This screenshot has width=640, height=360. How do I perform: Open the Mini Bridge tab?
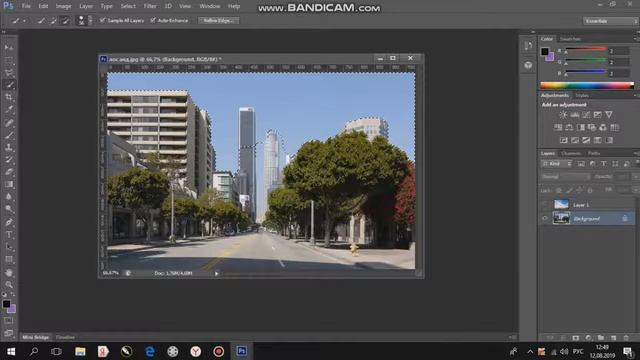[x=36, y=338]
